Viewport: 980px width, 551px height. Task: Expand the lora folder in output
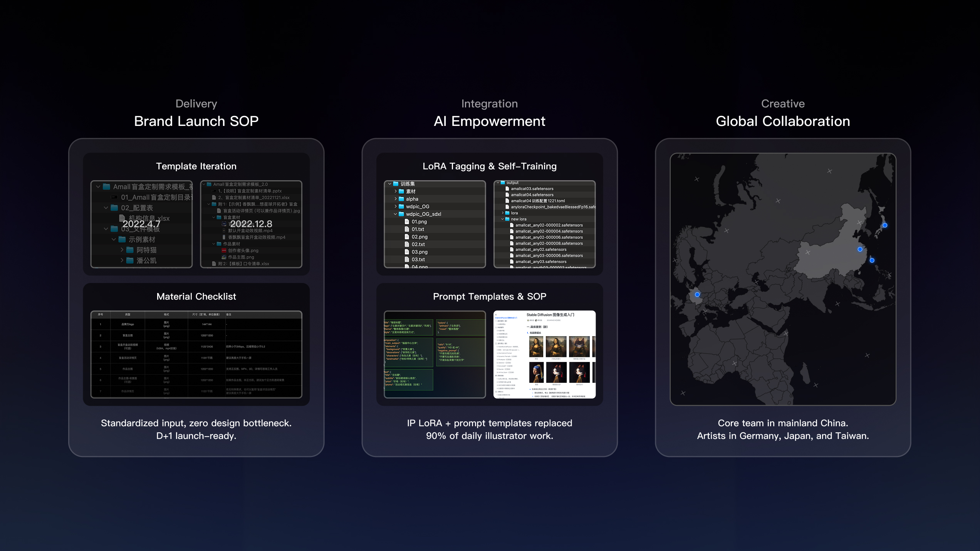[502, 213]
